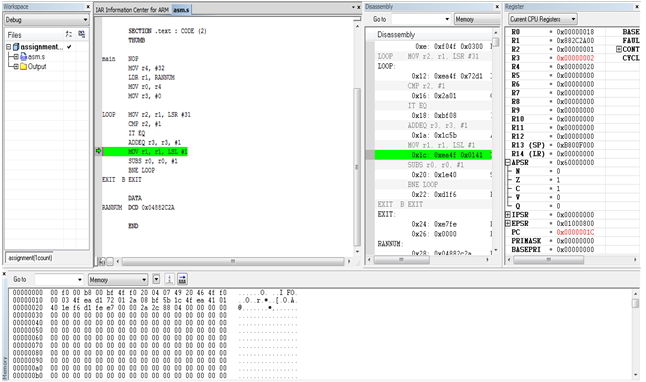
Task: Click the editor horizontal scrollbar thumb
Action: point(233,261)
